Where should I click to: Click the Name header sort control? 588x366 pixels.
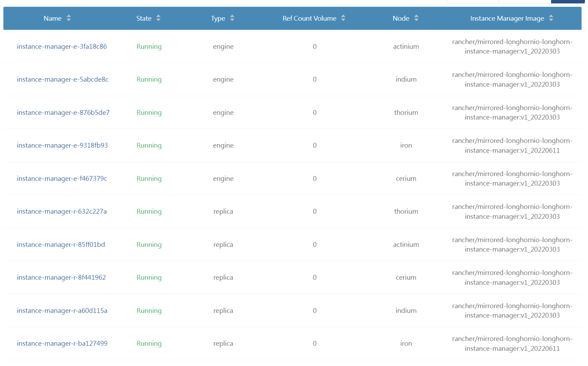click(x=69, y=18)
